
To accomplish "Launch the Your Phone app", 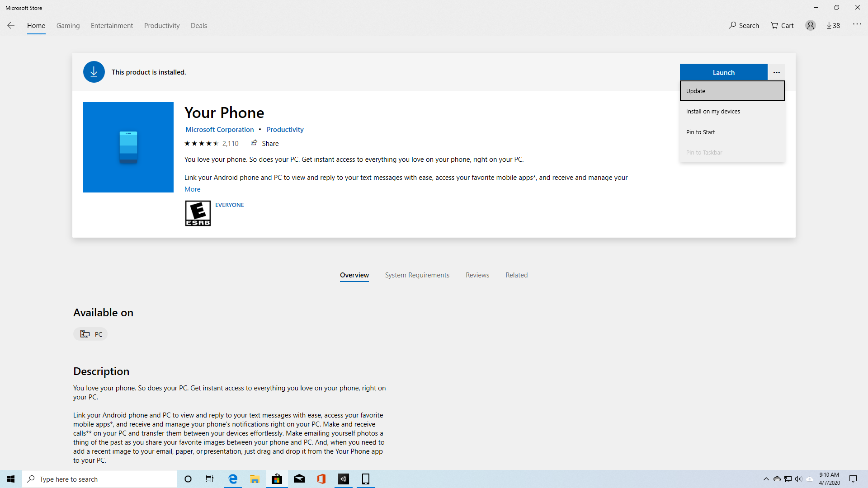I will click(723, 72).
